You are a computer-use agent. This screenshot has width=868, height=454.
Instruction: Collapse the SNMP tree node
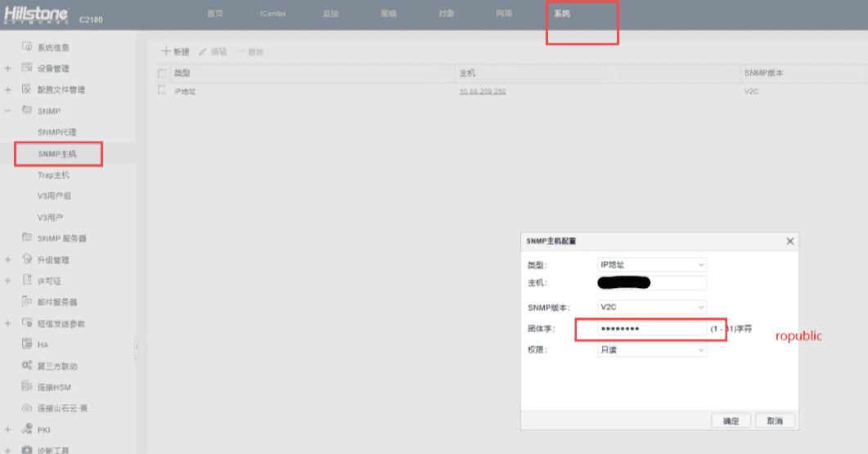(x=7, y=110)
